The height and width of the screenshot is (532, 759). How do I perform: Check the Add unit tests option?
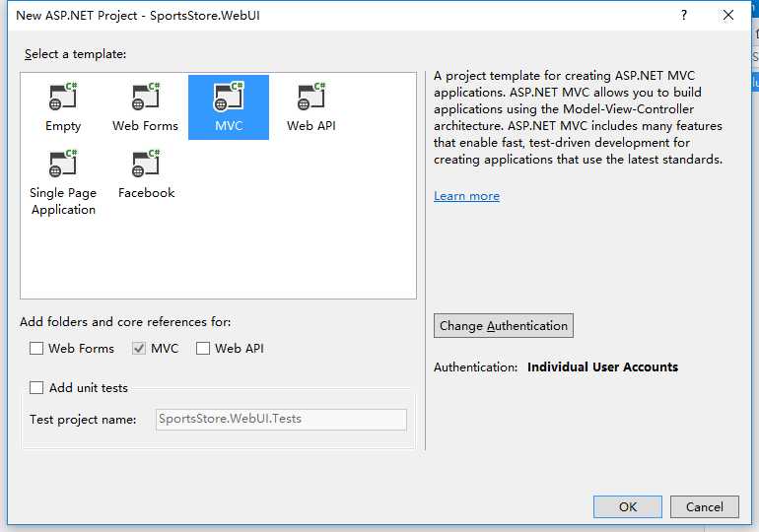(x=36, y=387)
